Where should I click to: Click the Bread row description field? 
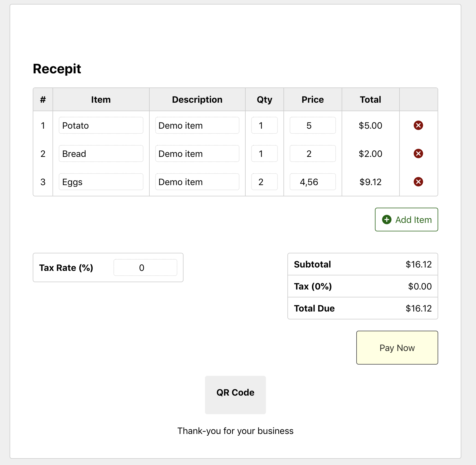point(197,153)
